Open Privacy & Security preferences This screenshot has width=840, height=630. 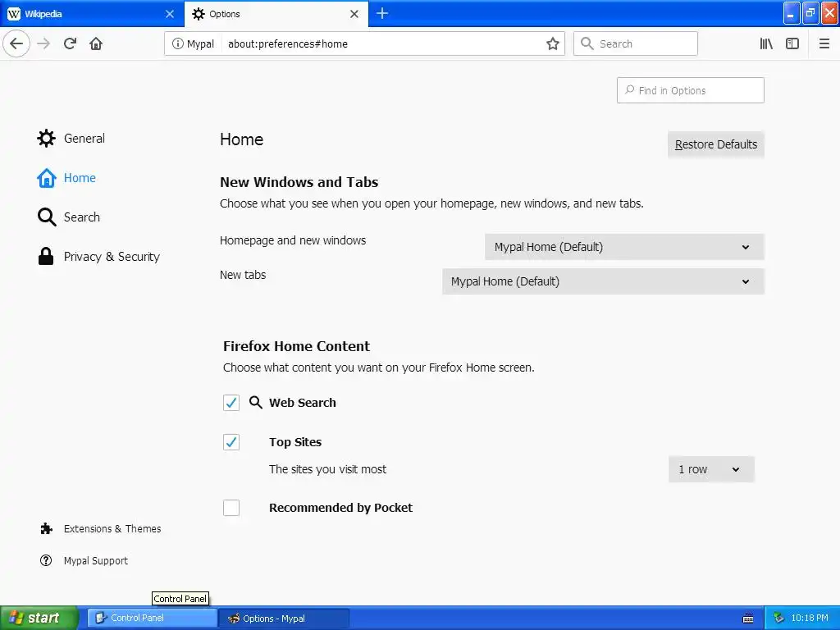pyautogui.click(x=98, y=257)
